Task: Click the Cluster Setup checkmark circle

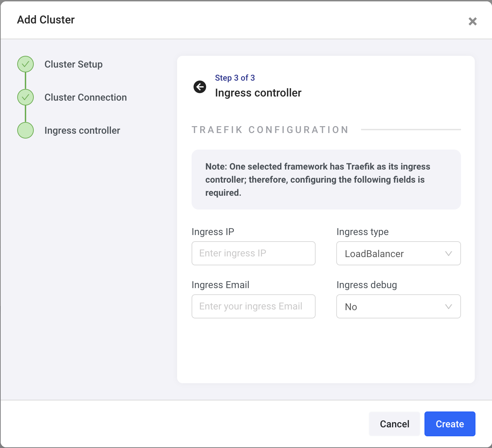Action: pyautogui.click(x=25, y=64)
